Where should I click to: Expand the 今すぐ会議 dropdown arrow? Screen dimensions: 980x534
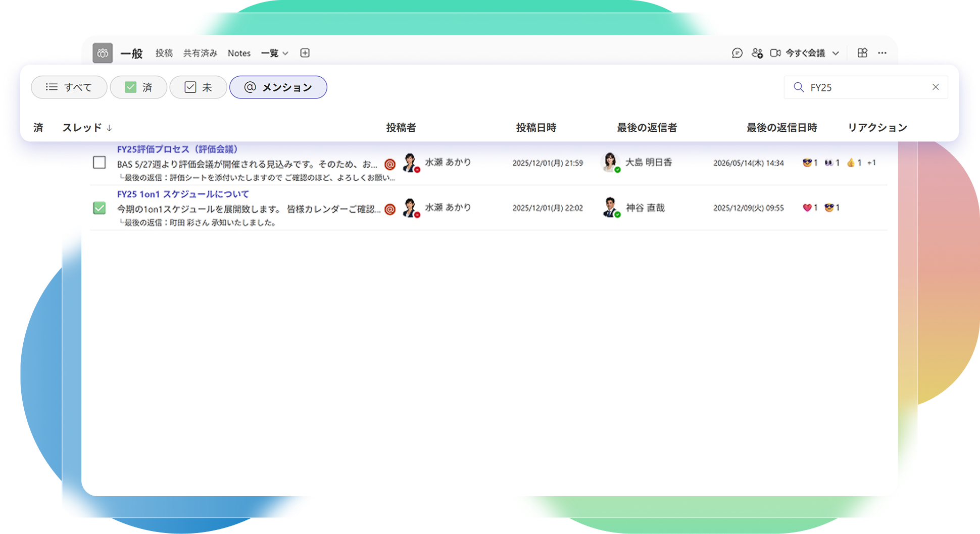coord(836,53)
